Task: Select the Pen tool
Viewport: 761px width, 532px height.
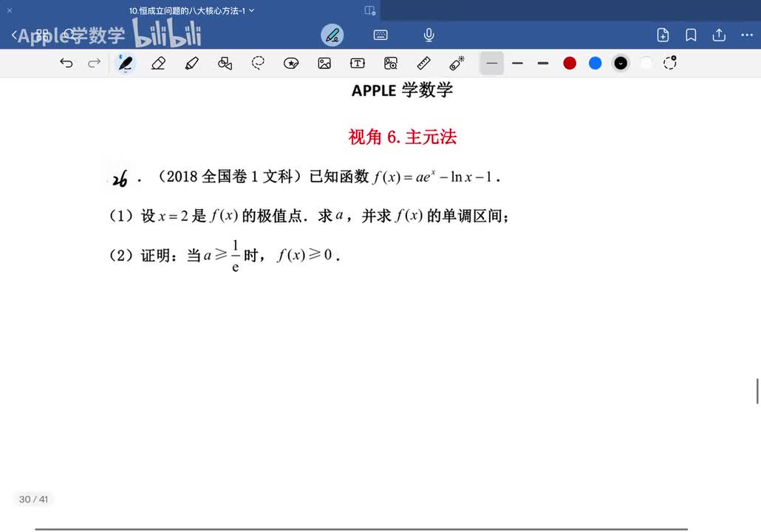Action: [126, 63]
